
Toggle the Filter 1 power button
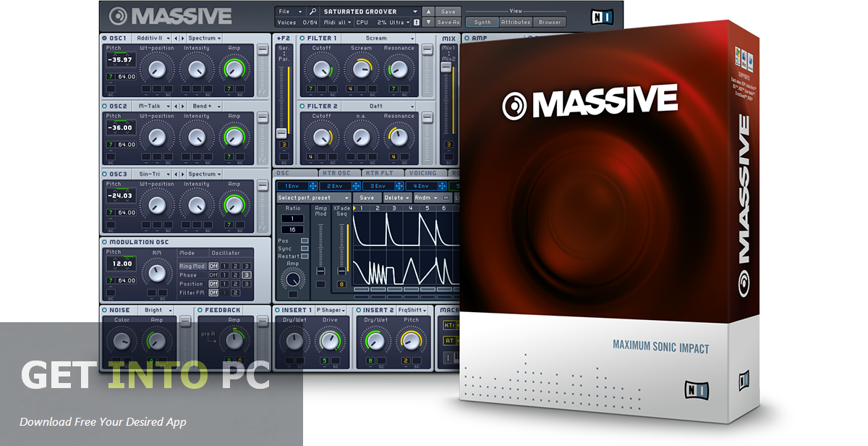302,38
